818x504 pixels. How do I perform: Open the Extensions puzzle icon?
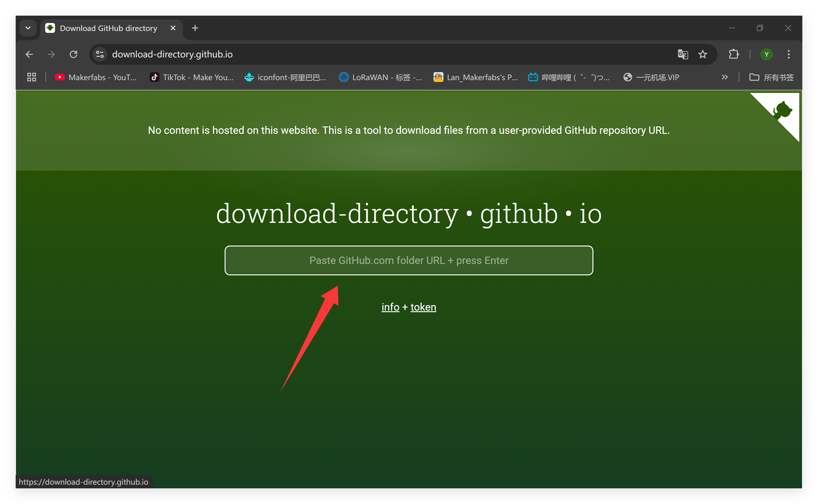[733, 54]
